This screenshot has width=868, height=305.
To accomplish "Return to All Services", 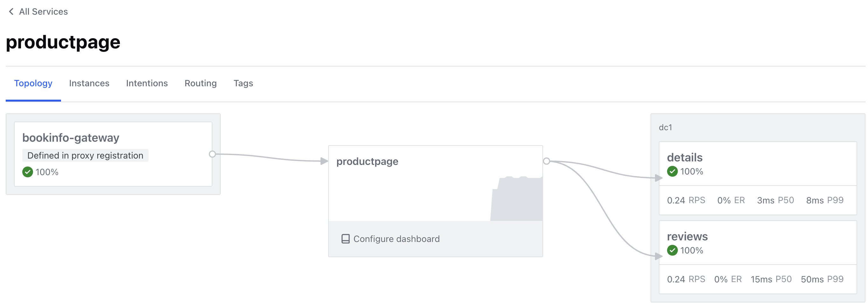I will pos(43,11).
